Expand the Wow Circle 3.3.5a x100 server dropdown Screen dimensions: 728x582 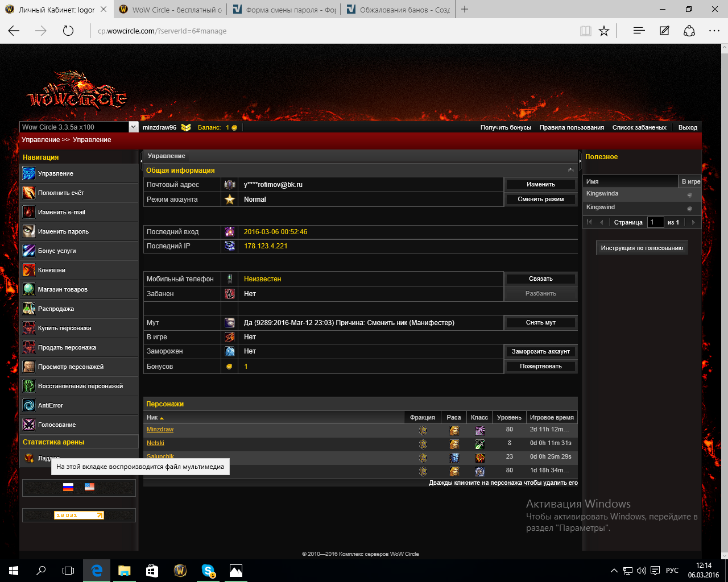click(133, 127)
